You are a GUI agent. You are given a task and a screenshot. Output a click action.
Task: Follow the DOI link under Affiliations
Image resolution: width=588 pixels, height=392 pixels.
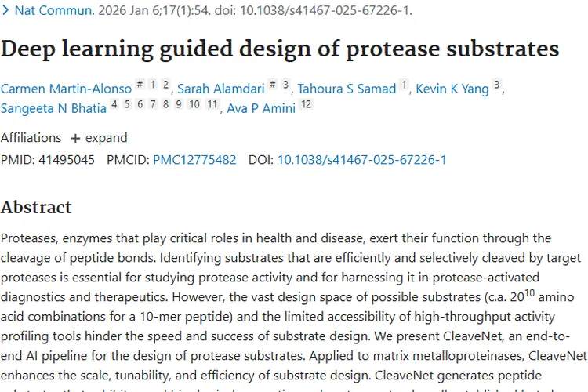point(361,160)
